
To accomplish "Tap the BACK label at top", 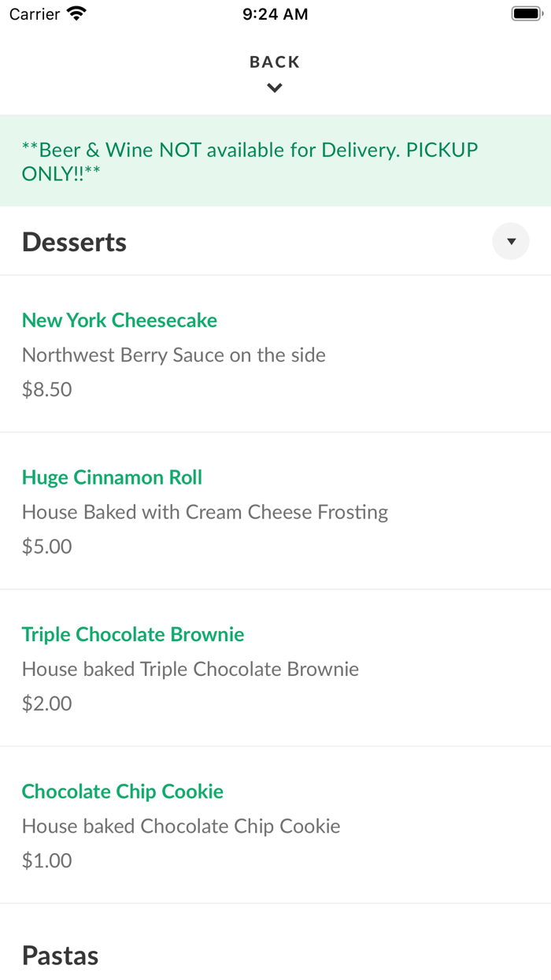I will [x=275, y=62].
